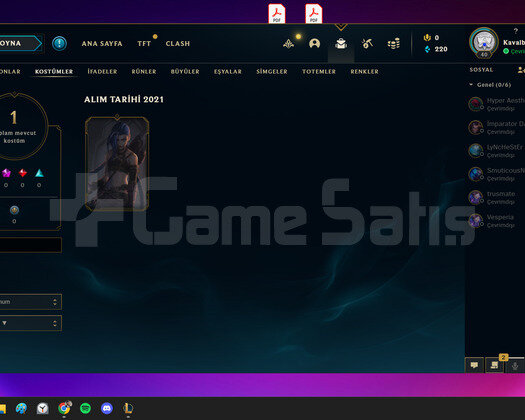Open the lower filter dropdown with the arrow

pos(30,323)
